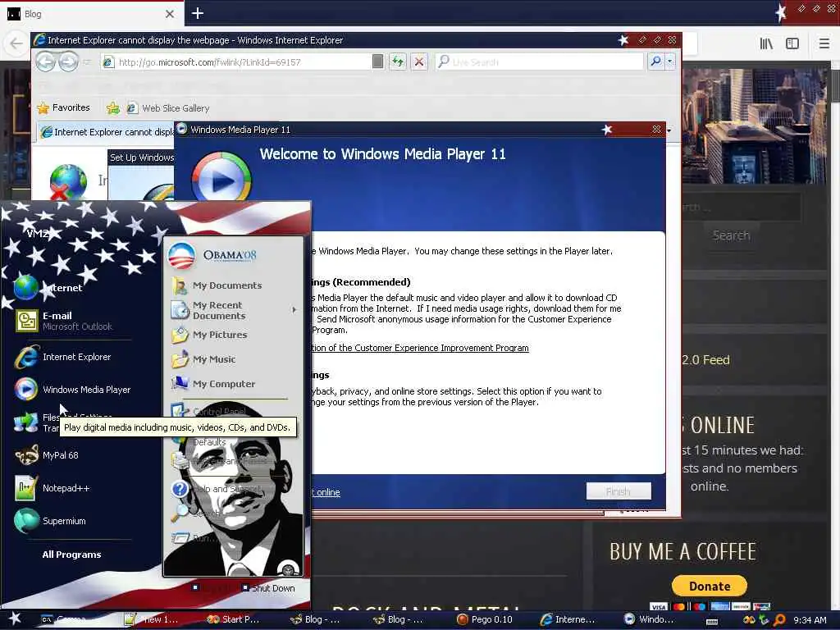Click the star icon in IE title bar
Image resolution: width=840 pixels, height=630 pixels.
623,40
